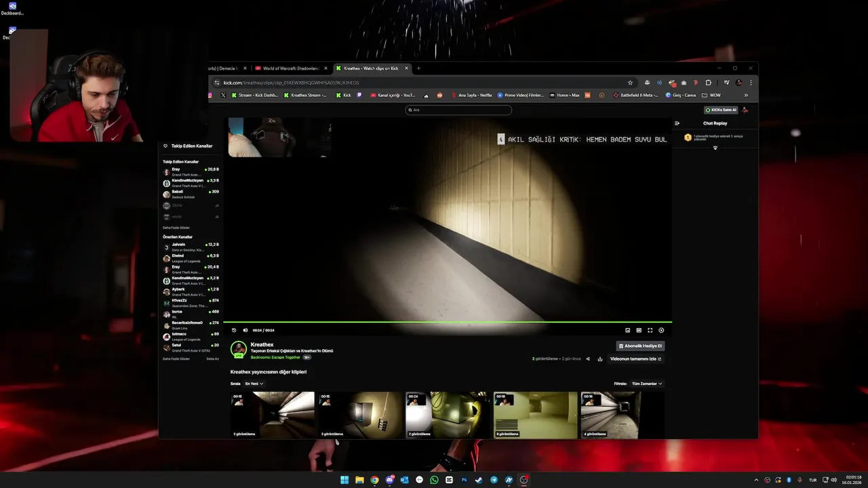Screen dimensions: 868x488
Task: Open the 00:24 clip thumbnail
Action: [448, 415]
